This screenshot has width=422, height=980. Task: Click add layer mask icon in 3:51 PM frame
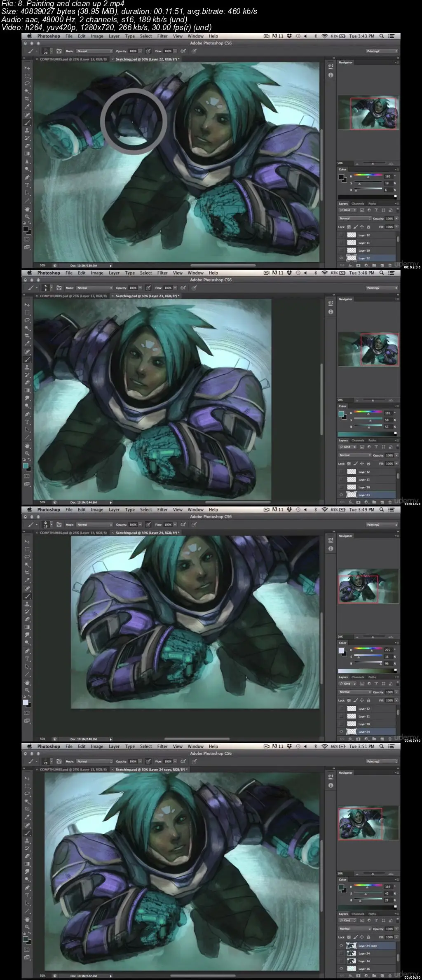pyautogui.click(x=359, y=976)
